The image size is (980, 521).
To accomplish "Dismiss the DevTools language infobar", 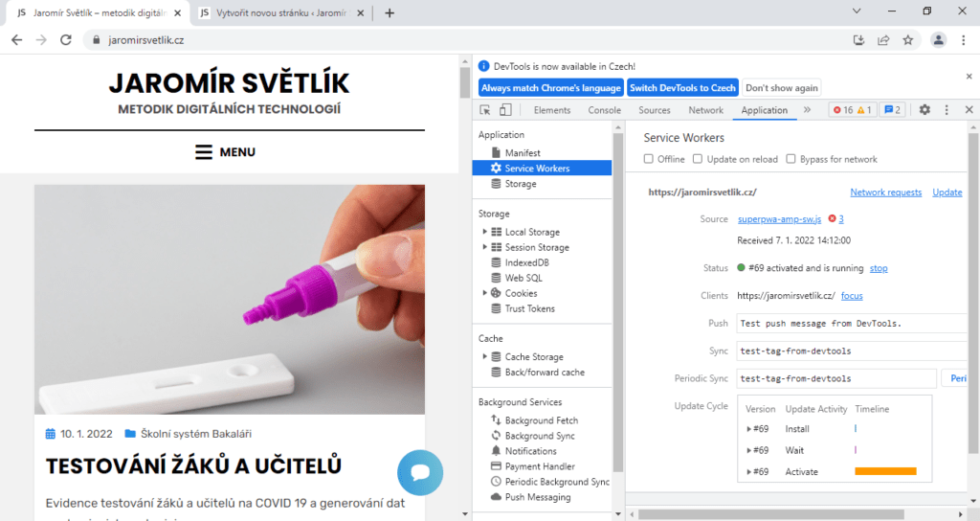I will pos(969,77).
